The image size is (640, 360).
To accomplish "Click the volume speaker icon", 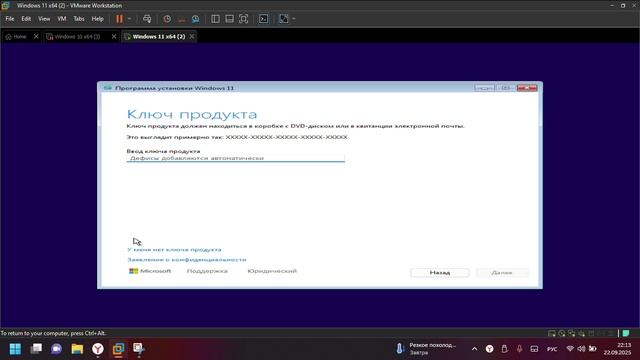I will point(581,349).
